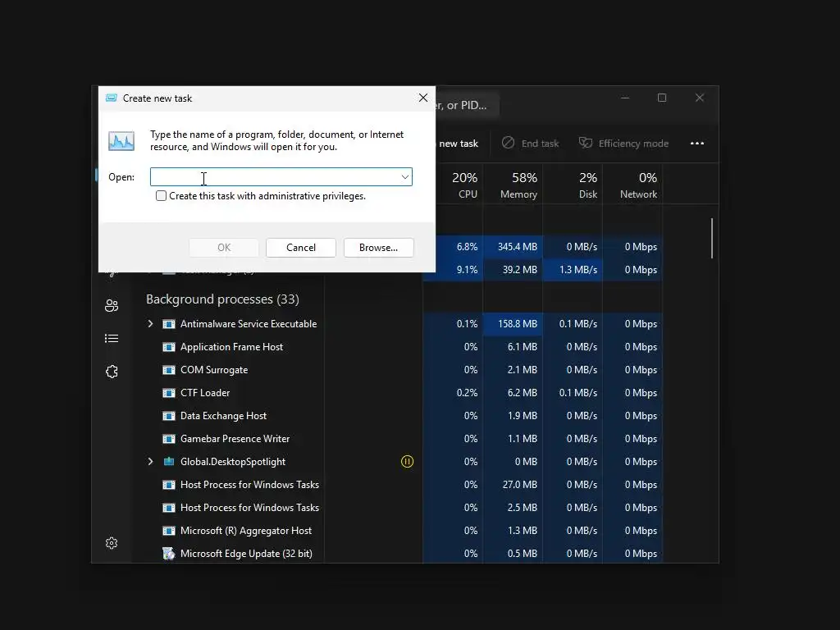Open the Details list icon in sidebar

pyautogui.click(x=112, y=339)
